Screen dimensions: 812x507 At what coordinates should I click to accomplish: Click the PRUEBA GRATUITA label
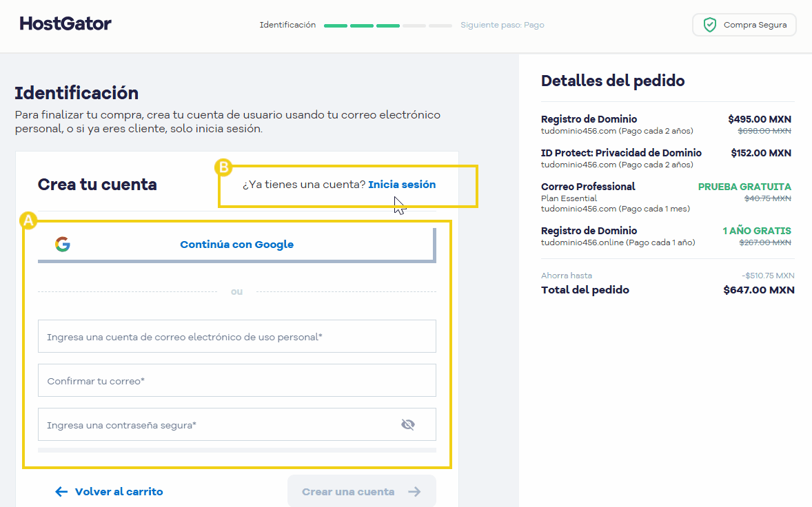pyautogui.click(x=744, y=187)
